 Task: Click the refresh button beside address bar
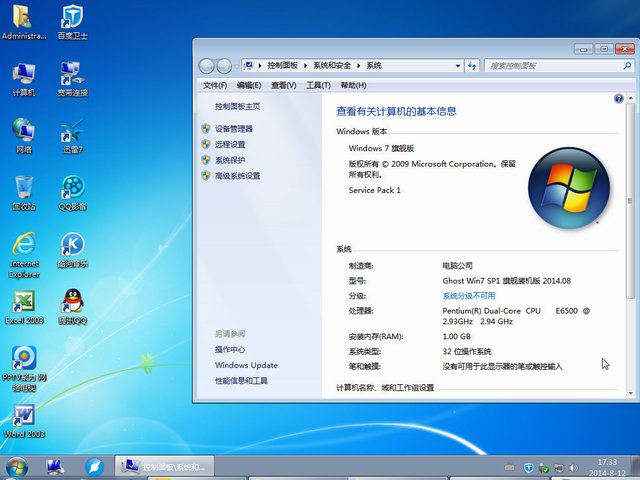(x=472, y=66)
